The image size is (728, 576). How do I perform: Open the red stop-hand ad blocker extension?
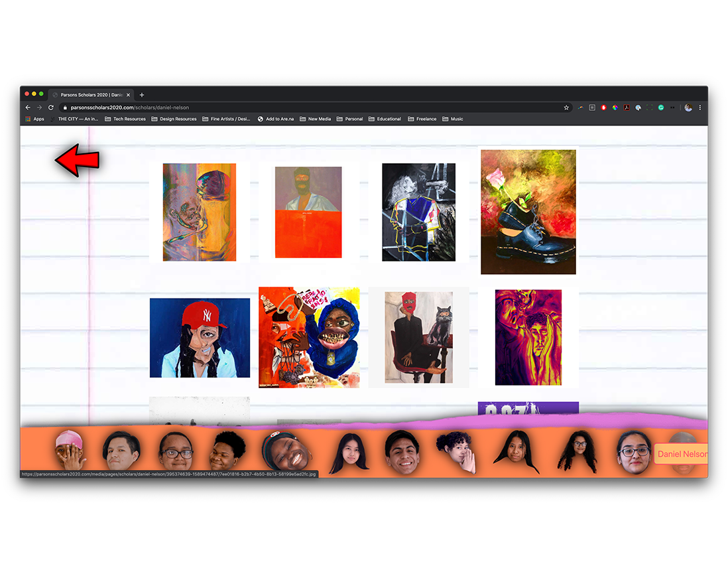603,108
